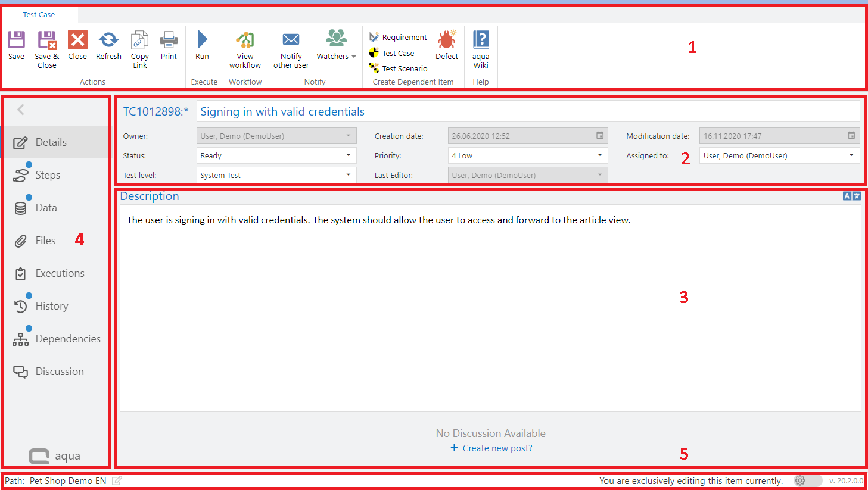Open the View workflow diagram

(x=245, y=40)
